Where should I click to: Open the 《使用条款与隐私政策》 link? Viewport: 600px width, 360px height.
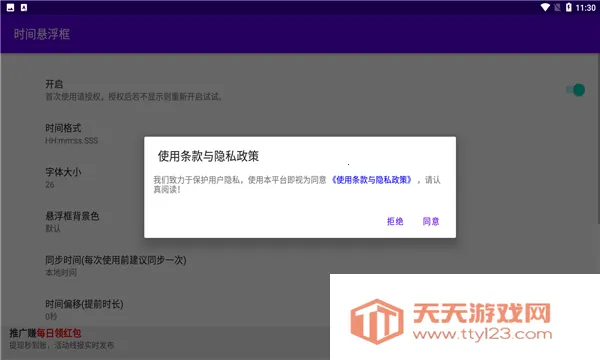click(371, 180)
